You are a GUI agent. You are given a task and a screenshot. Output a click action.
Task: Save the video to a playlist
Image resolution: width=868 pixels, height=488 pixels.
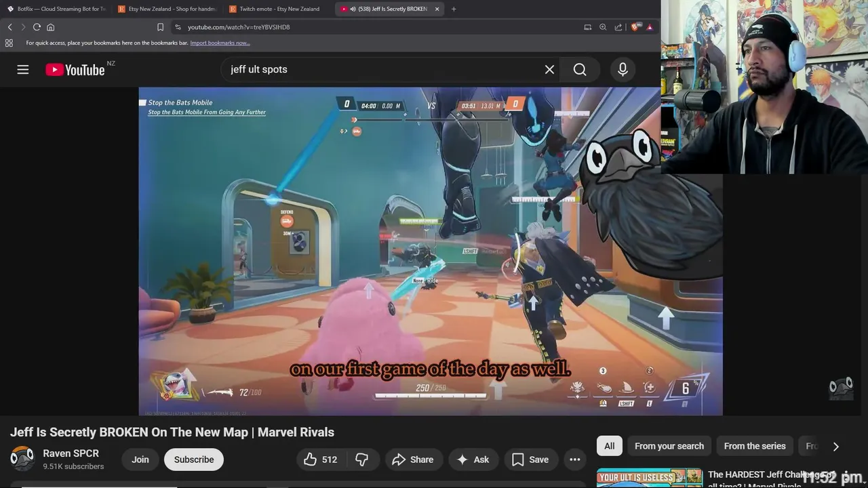click(x=530, y=460)
